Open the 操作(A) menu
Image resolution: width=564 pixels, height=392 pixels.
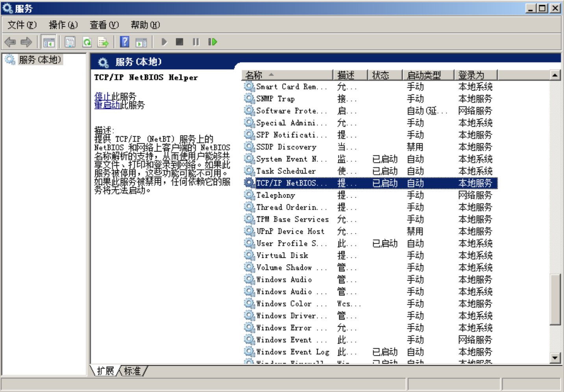63,25
